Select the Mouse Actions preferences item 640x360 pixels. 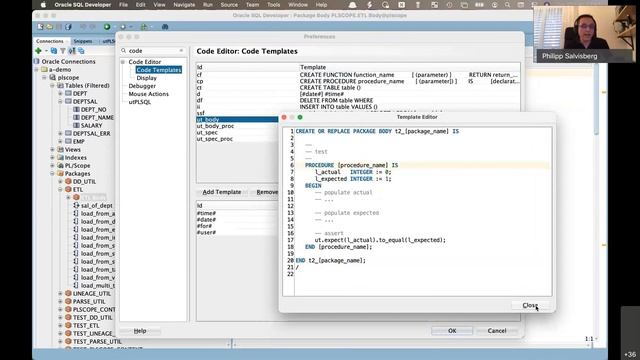149,94
